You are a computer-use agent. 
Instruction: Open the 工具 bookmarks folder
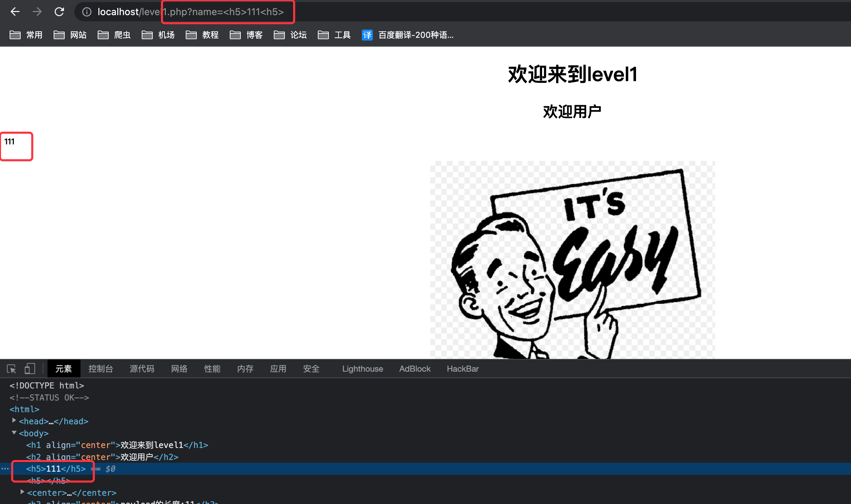pos(334,35)
